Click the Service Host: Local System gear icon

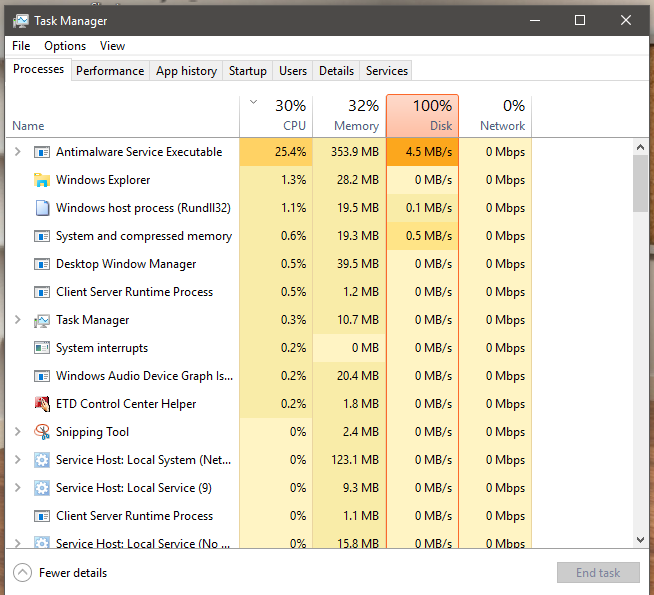click(x=42, y=460)
